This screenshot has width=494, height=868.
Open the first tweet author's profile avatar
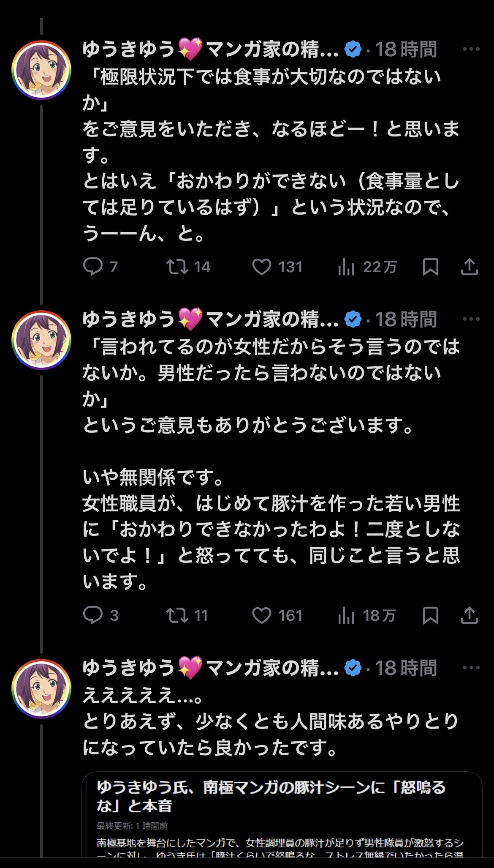click(41, 70)
